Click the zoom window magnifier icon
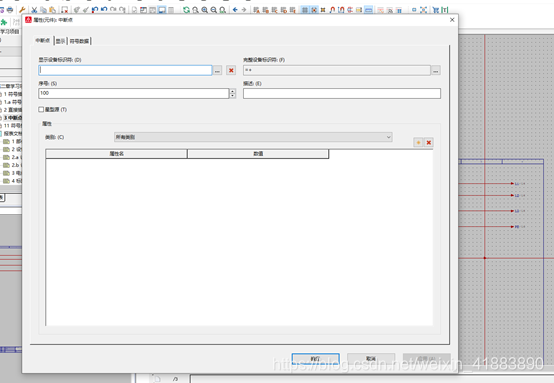The image size is (554, 383). [195, 10]
